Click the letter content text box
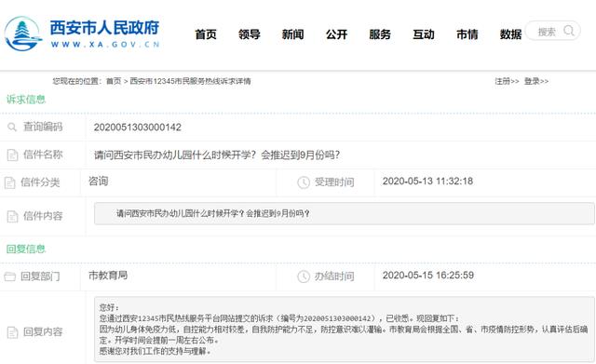596x364 pixels. coord(345,213)
